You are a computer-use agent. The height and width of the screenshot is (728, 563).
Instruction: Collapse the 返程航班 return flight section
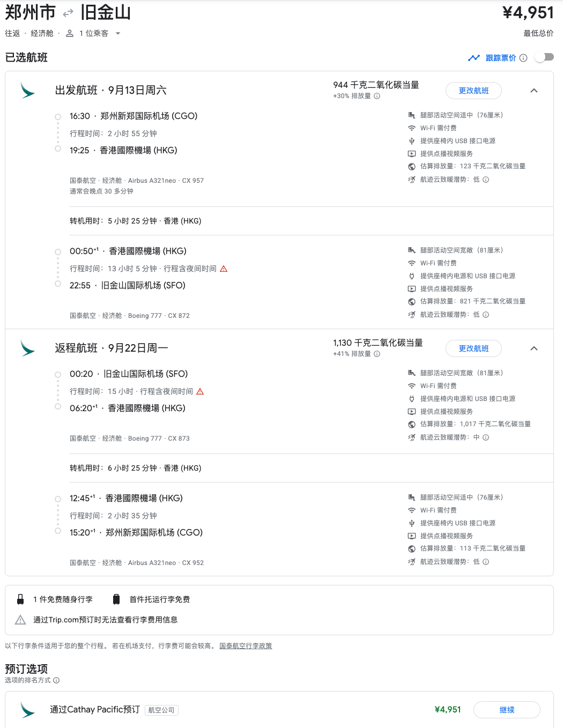534,348
